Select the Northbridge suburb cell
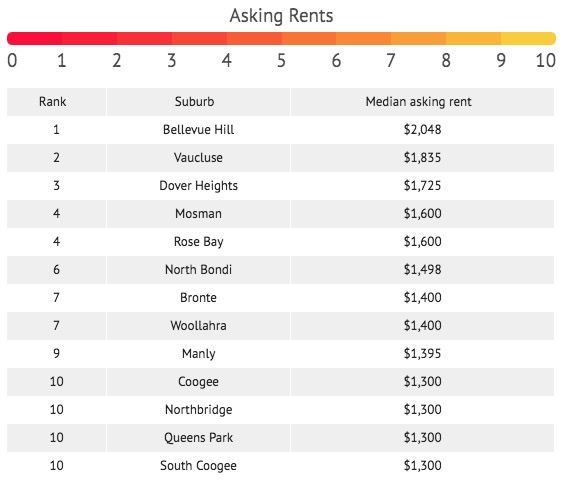 (x=198, y=410)
